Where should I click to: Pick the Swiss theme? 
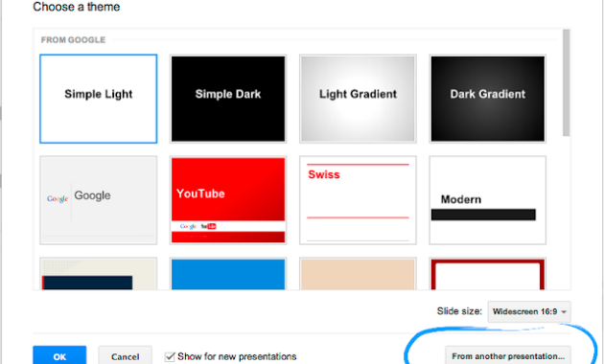[358, 200]
